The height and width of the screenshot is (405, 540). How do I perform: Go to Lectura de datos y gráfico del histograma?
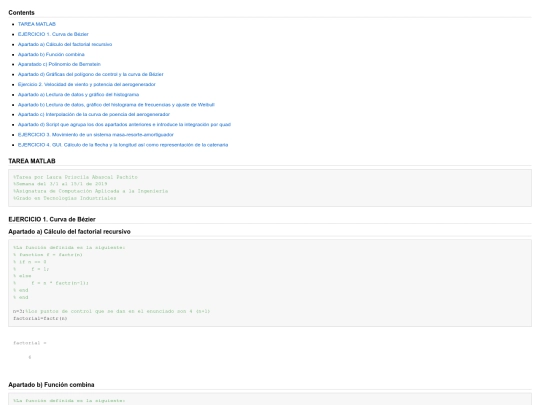pos(79,94)
